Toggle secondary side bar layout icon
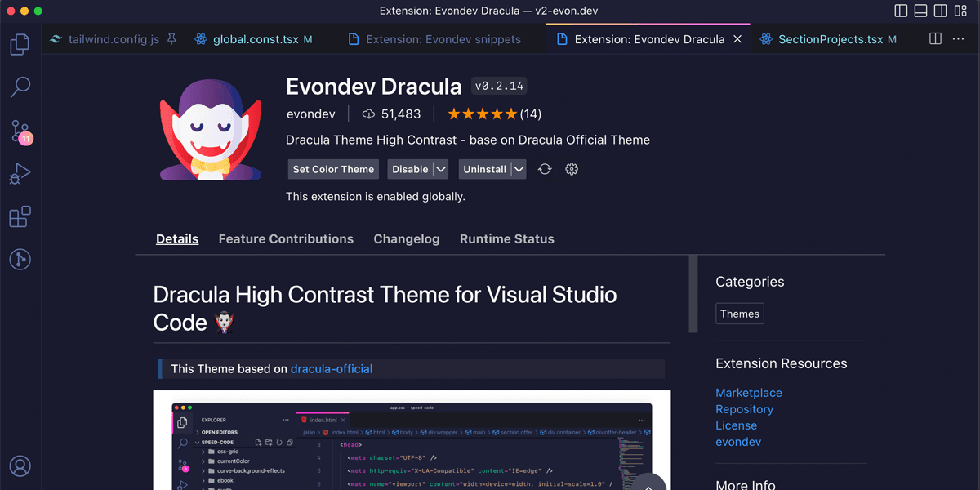This screenshot has width=980, height=490. click(x=940, y=11)
